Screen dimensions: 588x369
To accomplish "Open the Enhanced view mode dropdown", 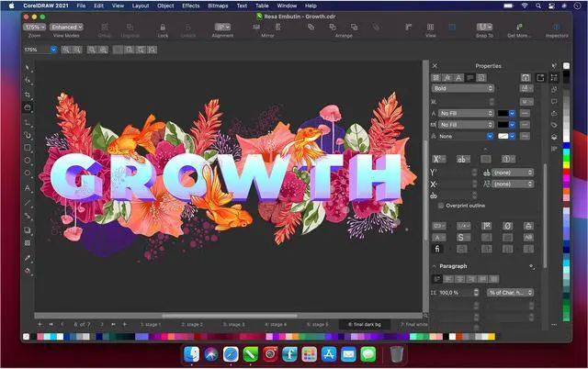I will coord(66,27).
